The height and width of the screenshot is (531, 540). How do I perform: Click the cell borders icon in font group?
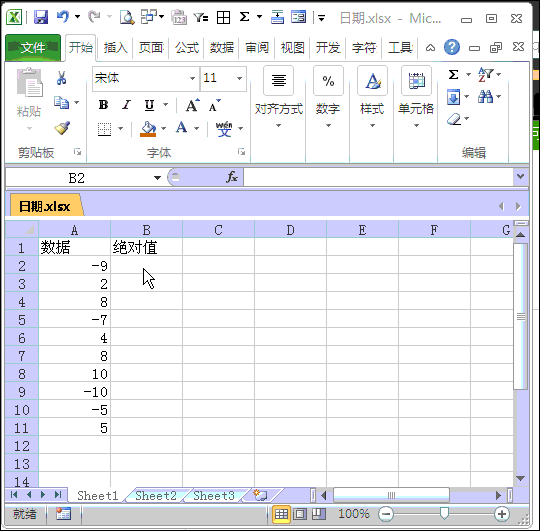pyautogui.click(x=104, y=129)
